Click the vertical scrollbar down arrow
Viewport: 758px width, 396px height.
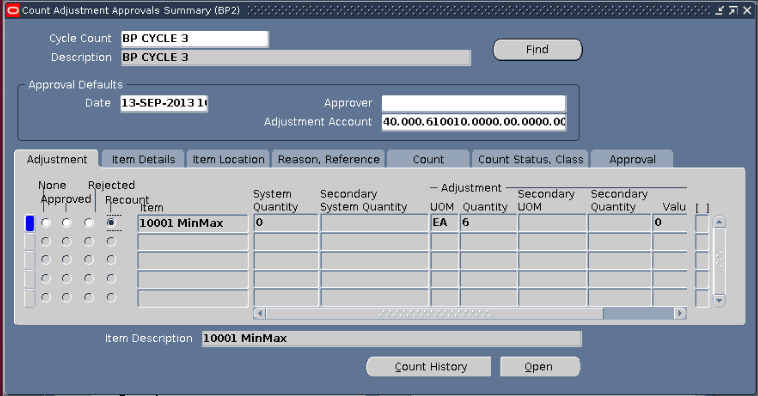point(719,300)
